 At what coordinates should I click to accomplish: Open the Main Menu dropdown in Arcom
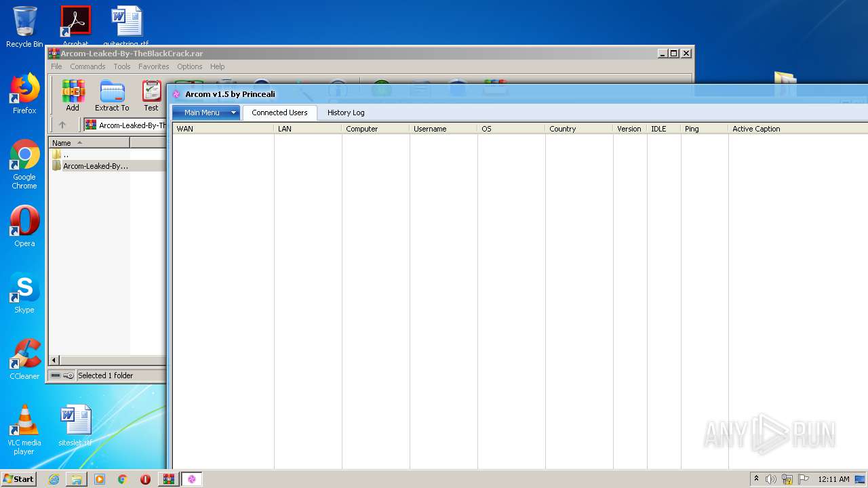pyautogui.click(x=205, y=113)
